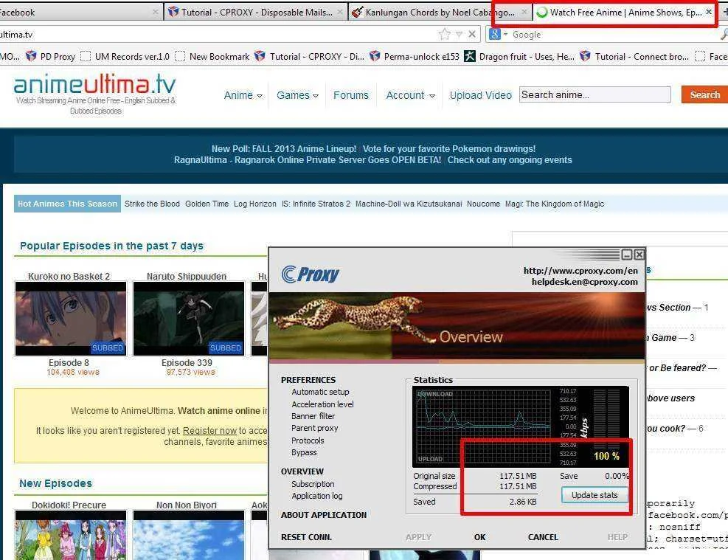Open ABOUT APPLICATION section
The image size is (728, 560).
click(324, 515)
